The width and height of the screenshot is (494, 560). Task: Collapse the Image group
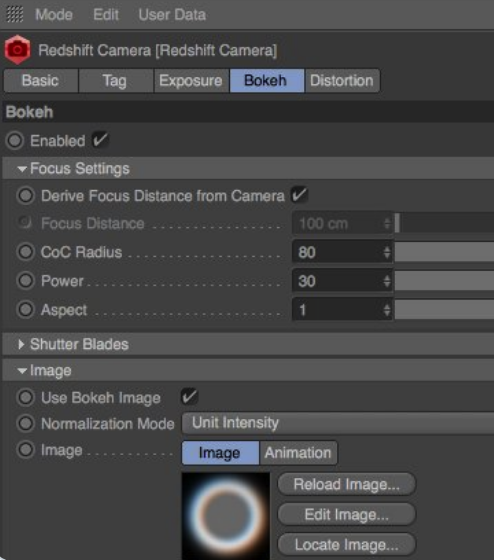click(22, 371)
